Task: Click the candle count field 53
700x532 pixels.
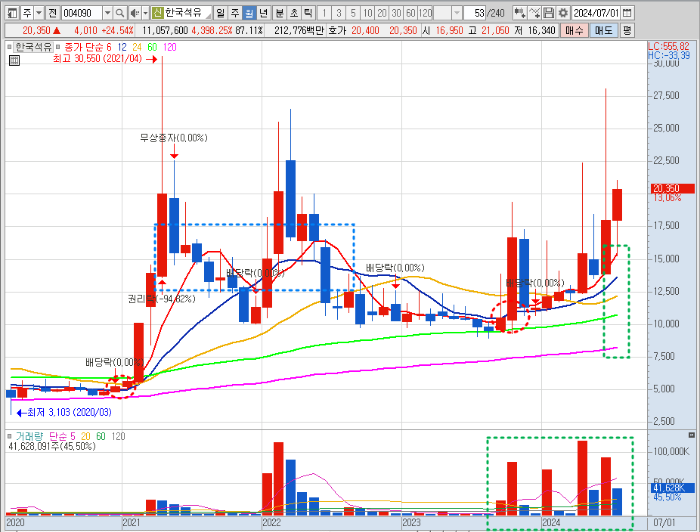Action: click(x=475, y=13)
